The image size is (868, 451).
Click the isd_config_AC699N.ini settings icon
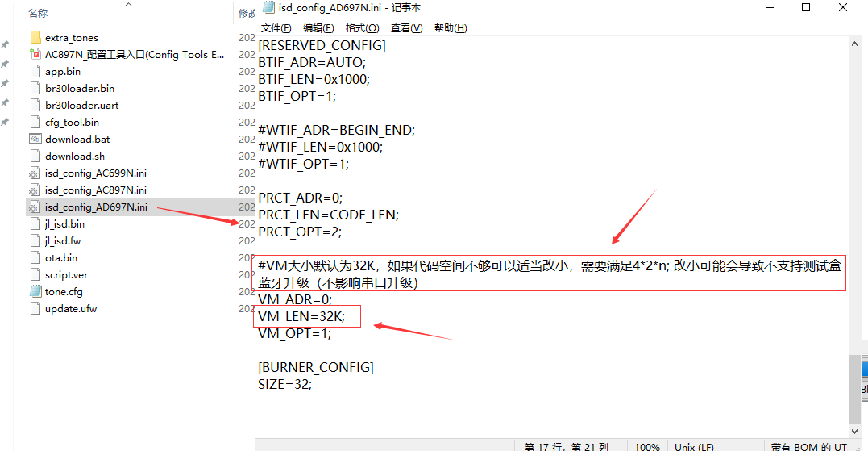click(x=35, y=173)
